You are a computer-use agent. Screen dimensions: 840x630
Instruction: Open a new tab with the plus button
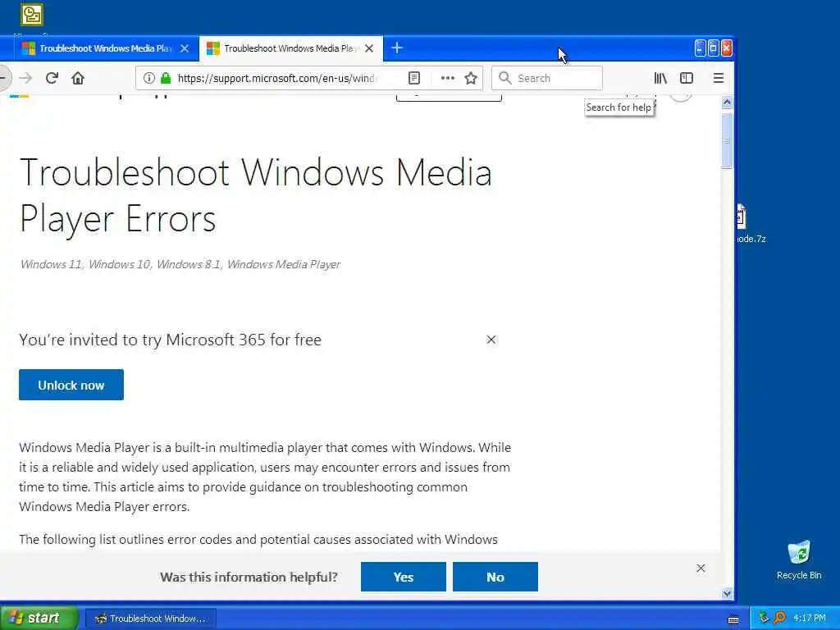(397, 48)
